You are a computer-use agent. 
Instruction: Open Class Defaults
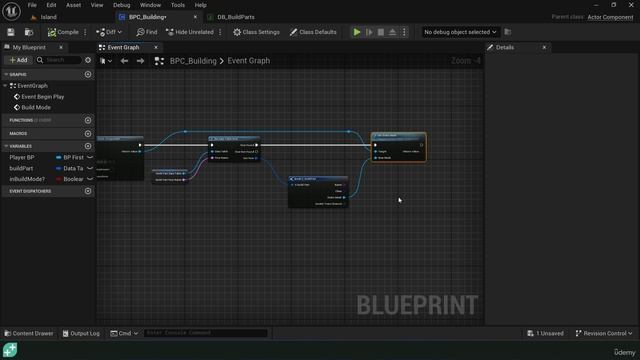(x=313, y=32)
